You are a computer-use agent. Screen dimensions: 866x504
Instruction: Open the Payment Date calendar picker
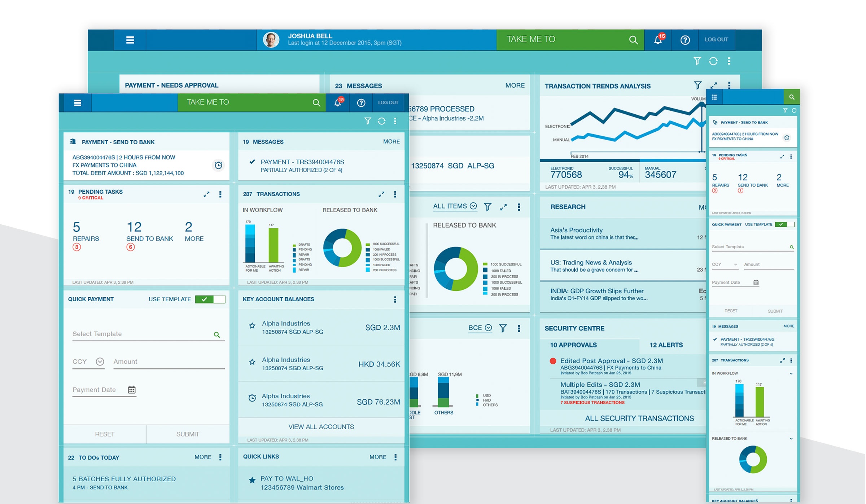pyautogui.click(x=132, y=390)
